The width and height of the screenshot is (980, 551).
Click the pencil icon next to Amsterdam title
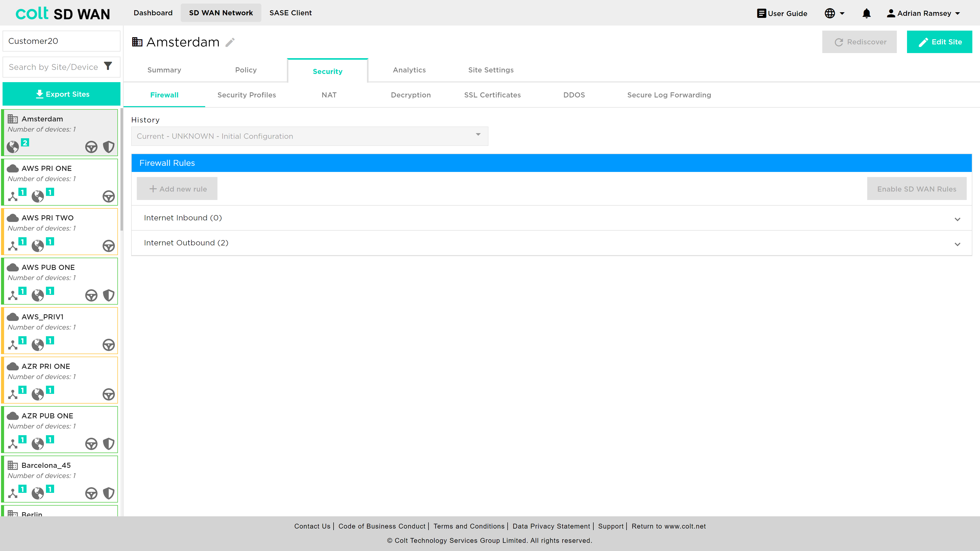click(230, 42)
